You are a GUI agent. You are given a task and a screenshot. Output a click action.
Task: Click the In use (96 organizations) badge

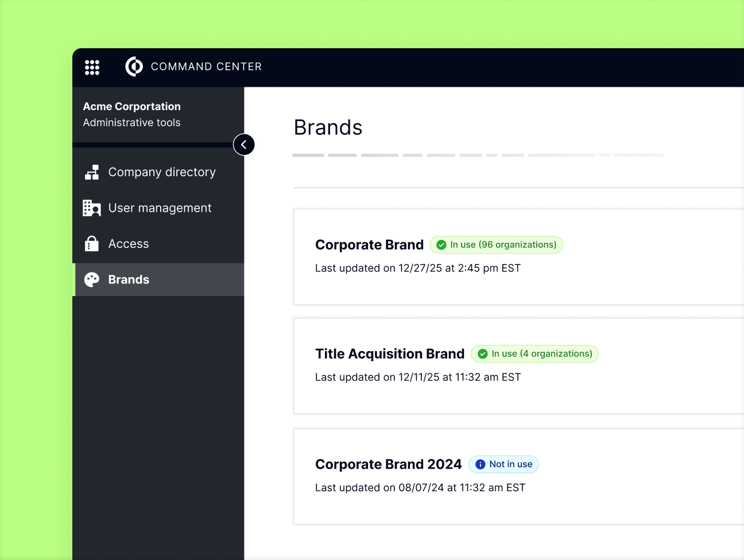[496, 245]
